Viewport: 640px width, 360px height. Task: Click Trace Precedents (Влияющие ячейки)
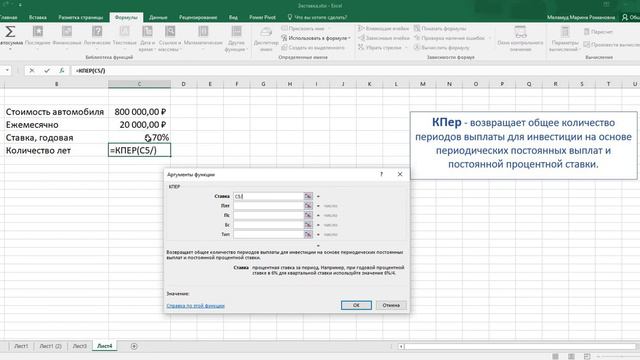(x=383, y=29)
